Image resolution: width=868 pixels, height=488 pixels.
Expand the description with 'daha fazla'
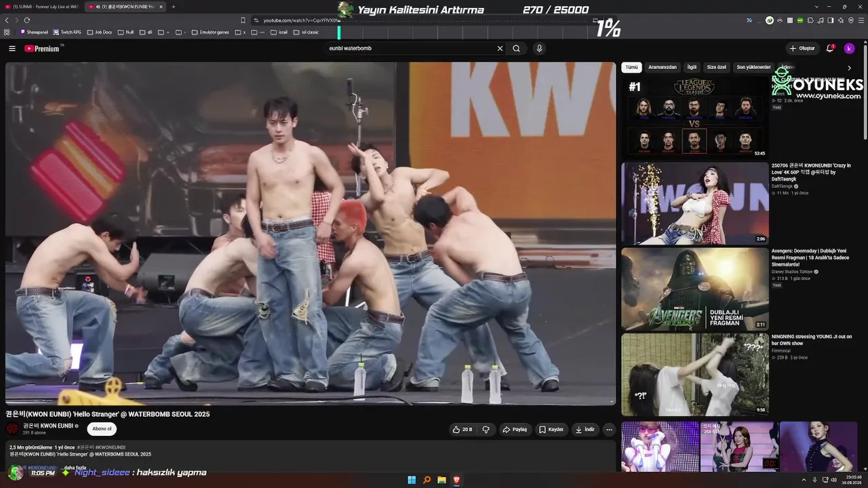click(x=75, y=468)
